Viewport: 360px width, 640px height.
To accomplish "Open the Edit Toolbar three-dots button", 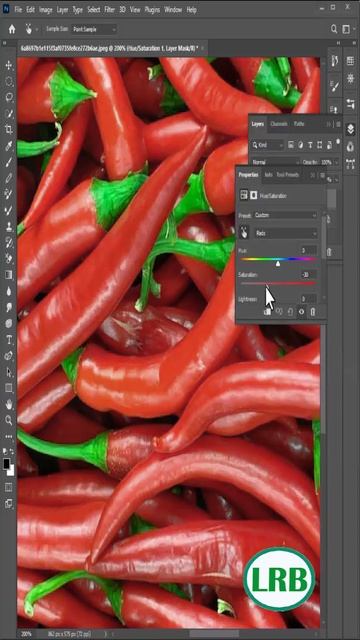I will 9,436.
